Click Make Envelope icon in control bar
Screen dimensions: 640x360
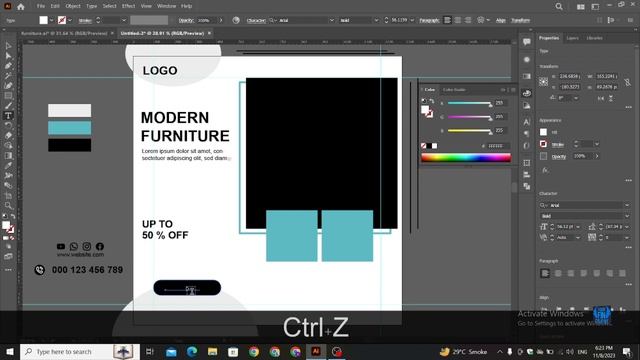pos(481,20)
